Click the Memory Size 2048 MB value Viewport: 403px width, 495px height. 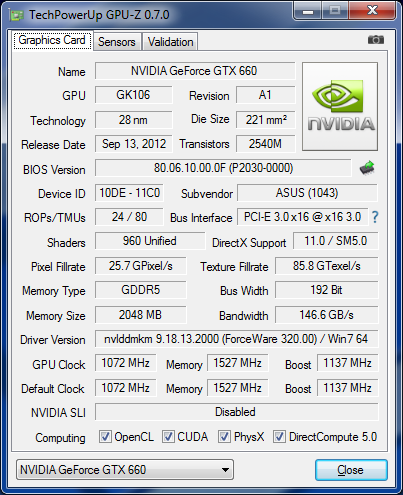(140, 315)
